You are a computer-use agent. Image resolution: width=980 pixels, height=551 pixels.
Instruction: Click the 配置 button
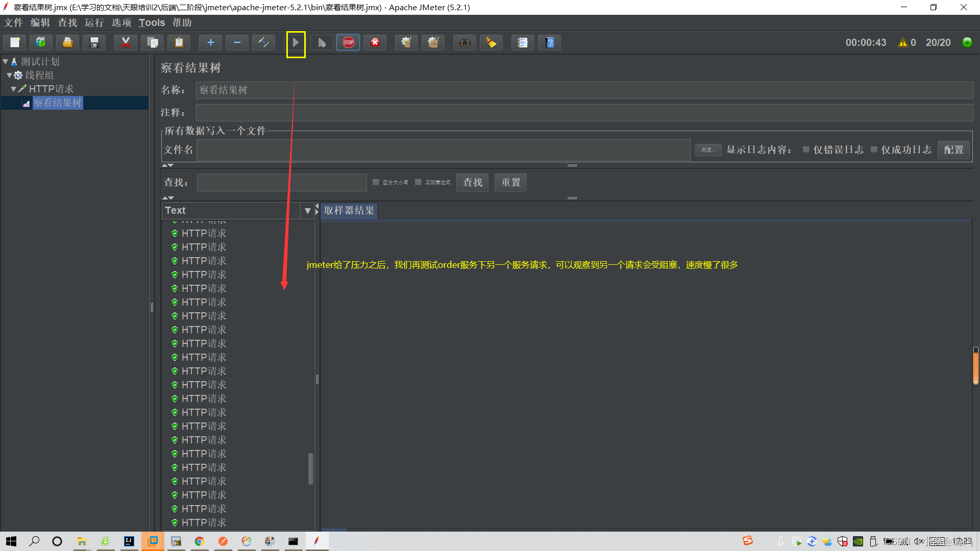953,149
